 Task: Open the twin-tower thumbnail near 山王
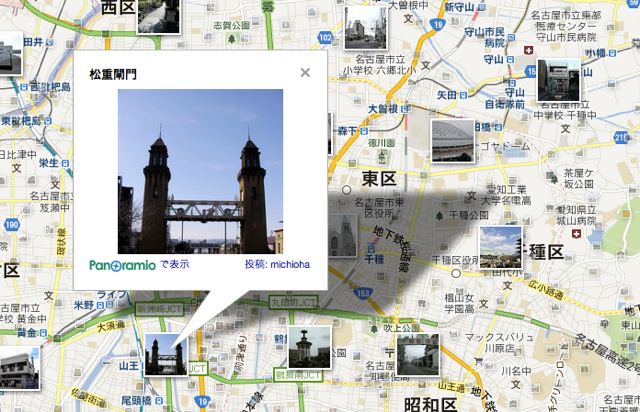[166, 354]
